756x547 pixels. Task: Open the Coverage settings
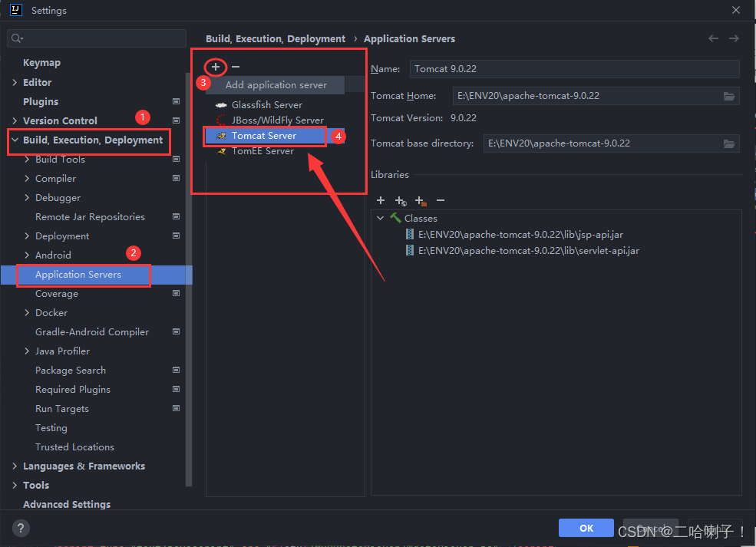click(x=57, y=294)
